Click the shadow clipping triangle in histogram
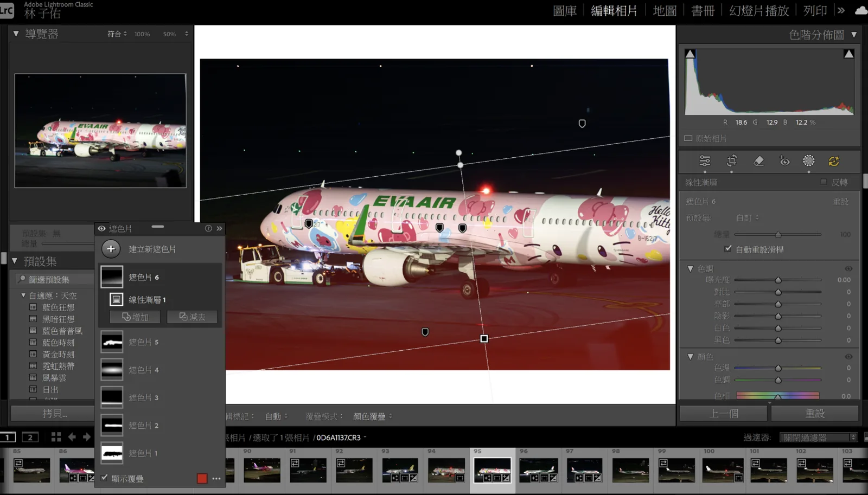This screenshot has height=495, width=868. 690,54
